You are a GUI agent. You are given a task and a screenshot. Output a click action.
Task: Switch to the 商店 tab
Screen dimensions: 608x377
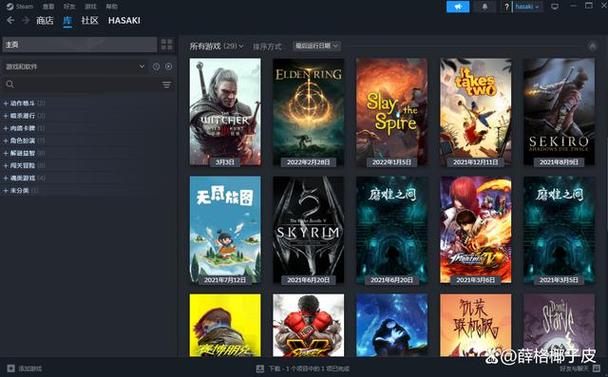[x=45, y=20]
